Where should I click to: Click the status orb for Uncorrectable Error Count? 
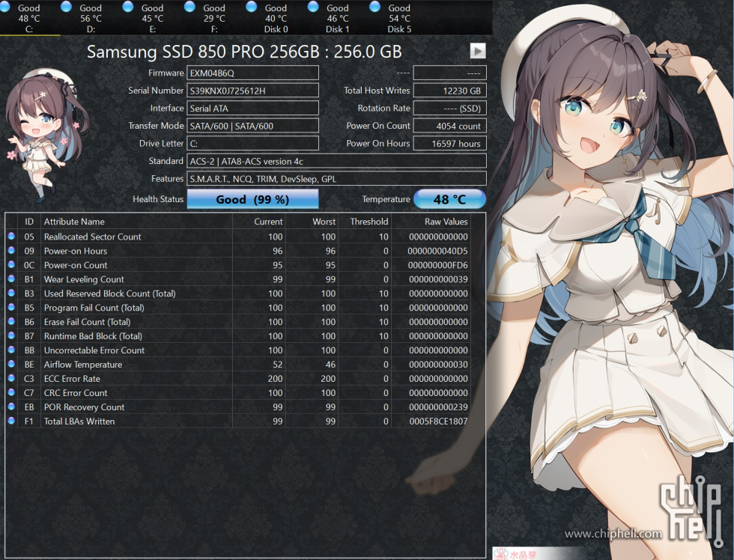(11, 350)
